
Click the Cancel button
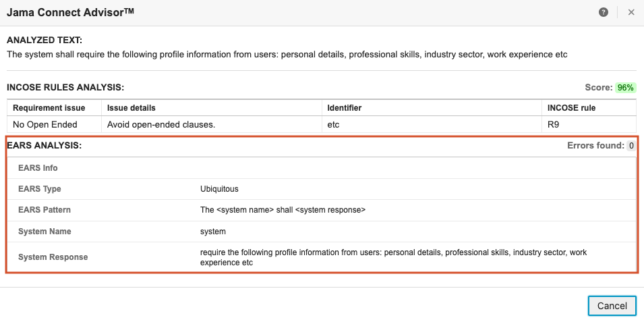612,306
